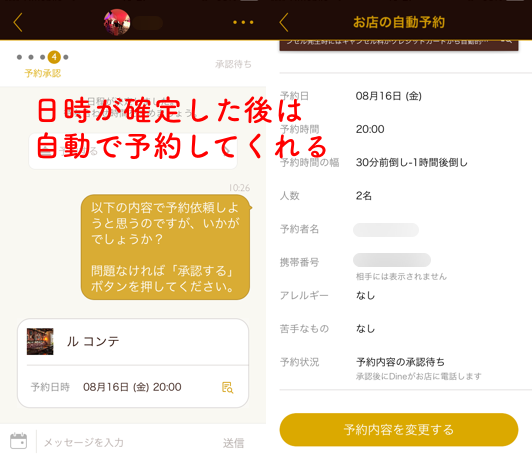Select the step 4 予約承認 indicator
This screenshot has height=460, width=532.
point(54,57)
